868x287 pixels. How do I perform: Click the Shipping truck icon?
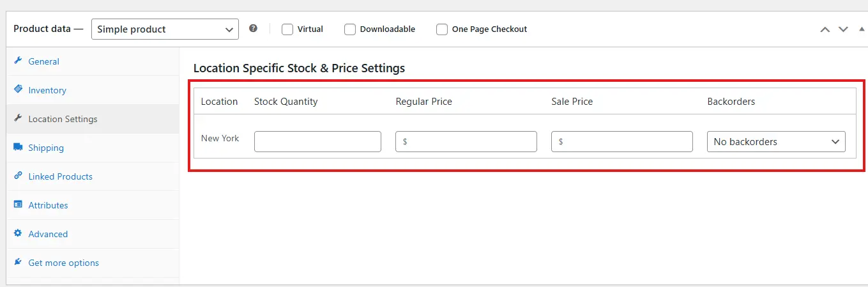pyautogui.click(x=18, y=148)
